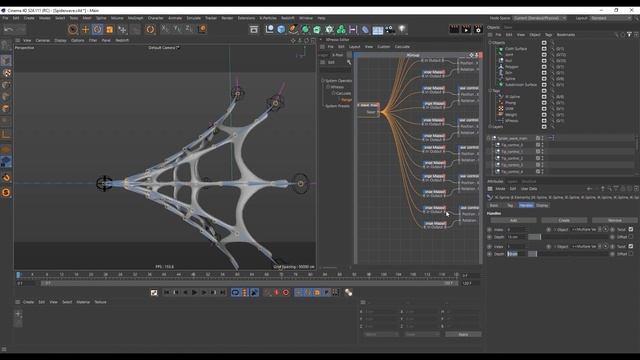Expand the Layers group in filter list
This screenshot has height=360, width=640.
(x=490, y=127)
